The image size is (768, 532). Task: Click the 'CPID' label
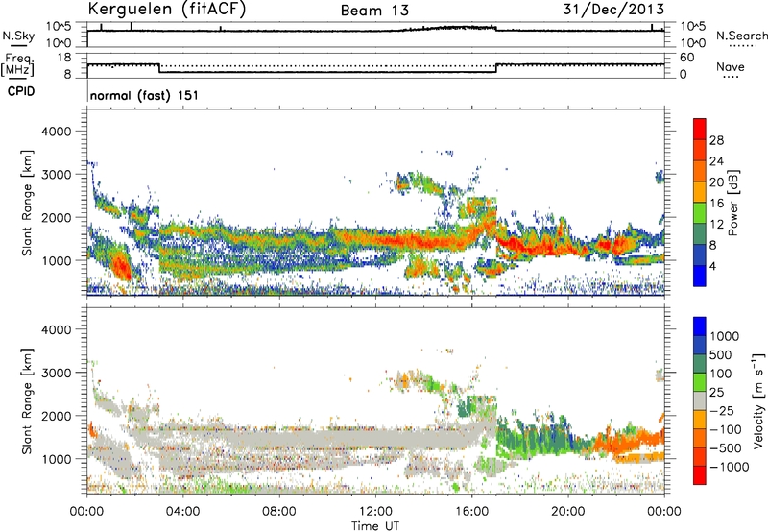(x=21, y=91)
